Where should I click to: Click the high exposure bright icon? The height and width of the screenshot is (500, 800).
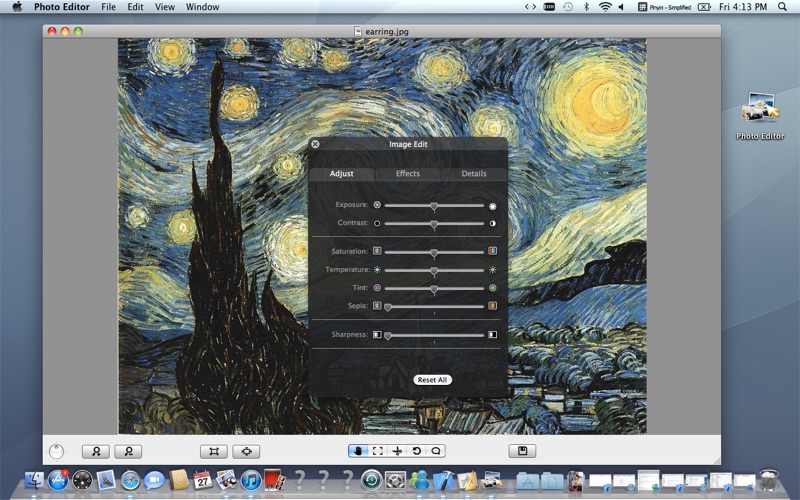point(492,206)
